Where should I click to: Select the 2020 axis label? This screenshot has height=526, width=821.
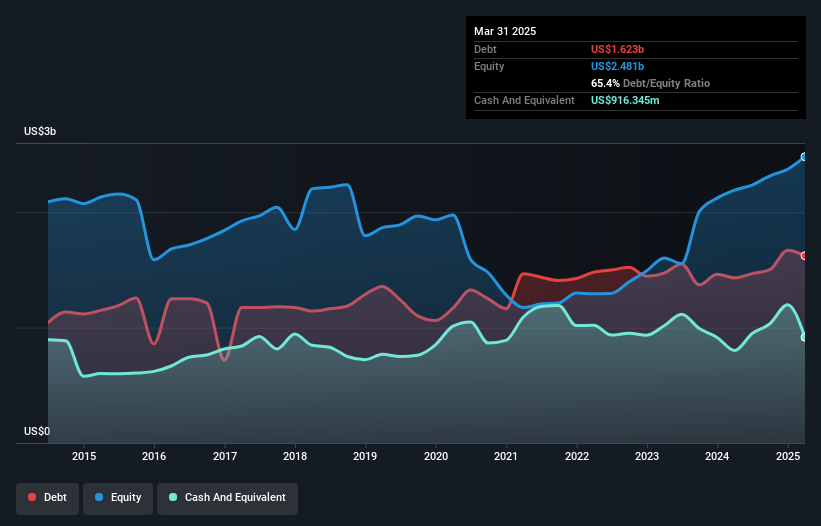436,456
